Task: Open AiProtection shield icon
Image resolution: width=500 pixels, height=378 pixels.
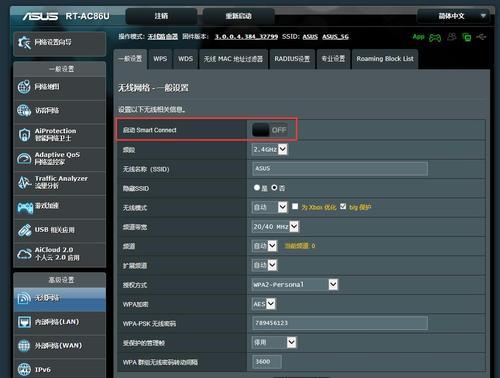Action: pos(24,135)
